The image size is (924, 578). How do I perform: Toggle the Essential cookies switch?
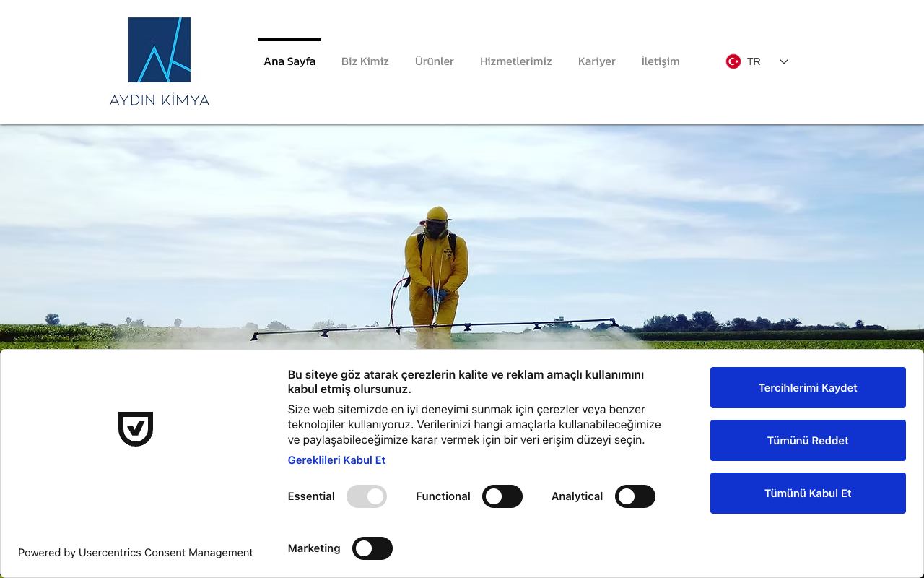(367, 496)
